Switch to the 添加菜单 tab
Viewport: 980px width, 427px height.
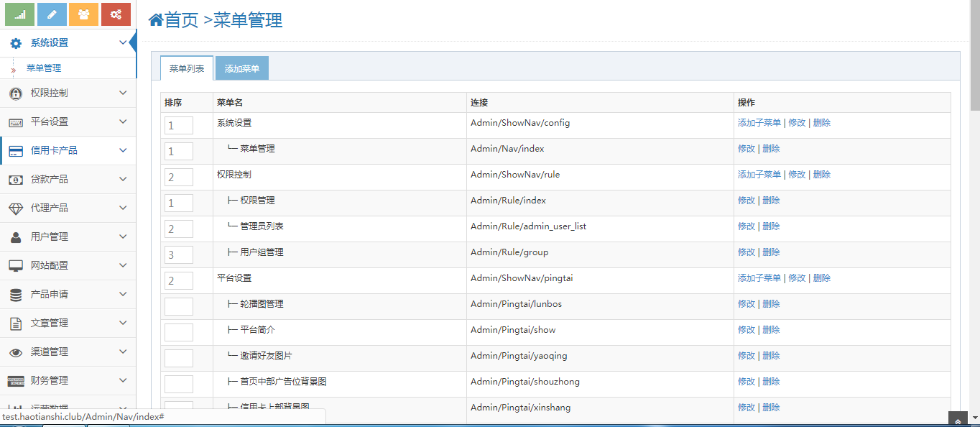click(x=242, y=69)
